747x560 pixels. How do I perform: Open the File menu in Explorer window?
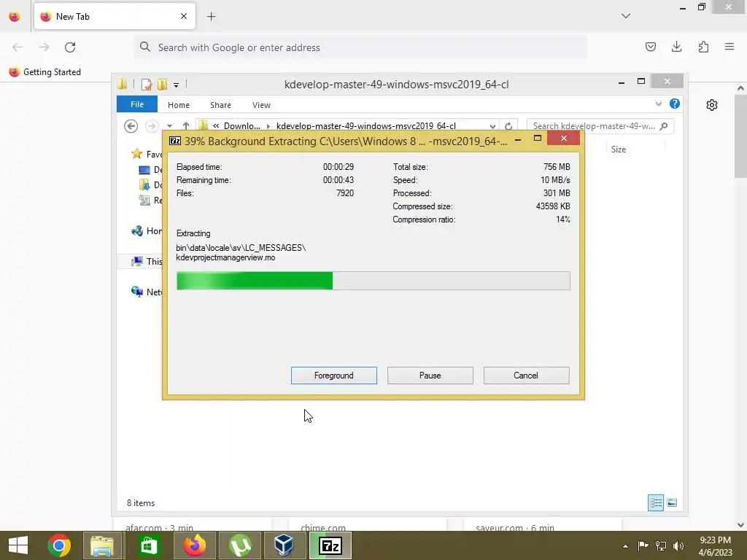(x=137, y=104)
